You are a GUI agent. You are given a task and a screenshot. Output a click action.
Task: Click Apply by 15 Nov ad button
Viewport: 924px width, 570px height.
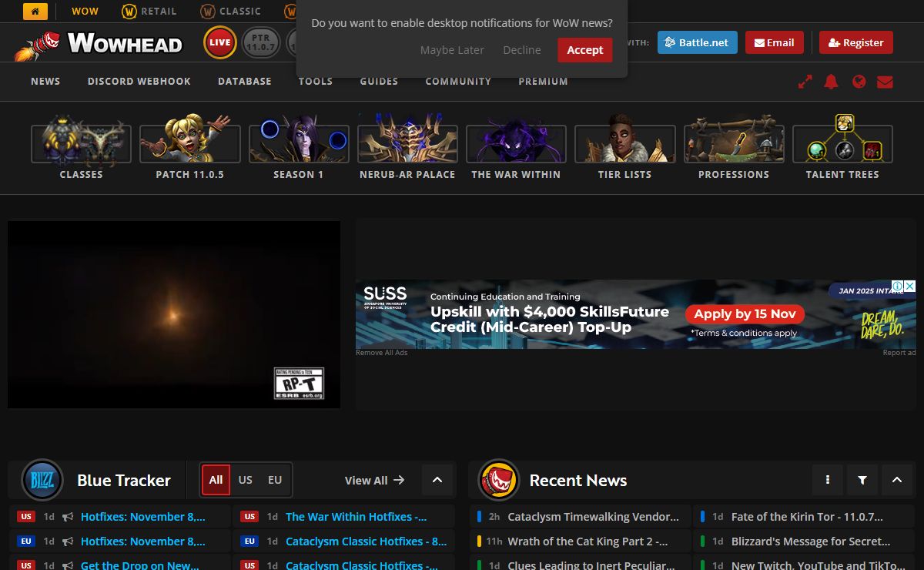pos(745,313)
